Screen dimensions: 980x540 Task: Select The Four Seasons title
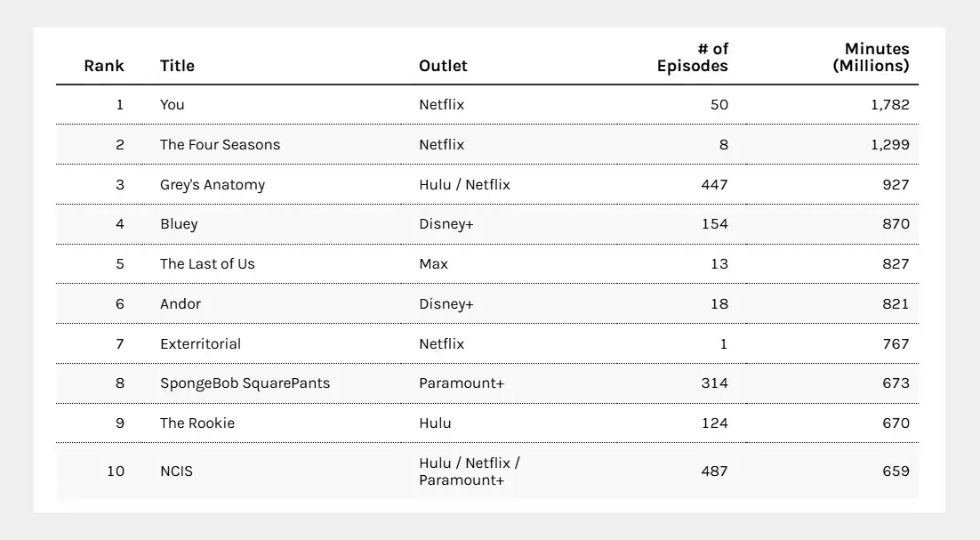(x=220, y=144)
